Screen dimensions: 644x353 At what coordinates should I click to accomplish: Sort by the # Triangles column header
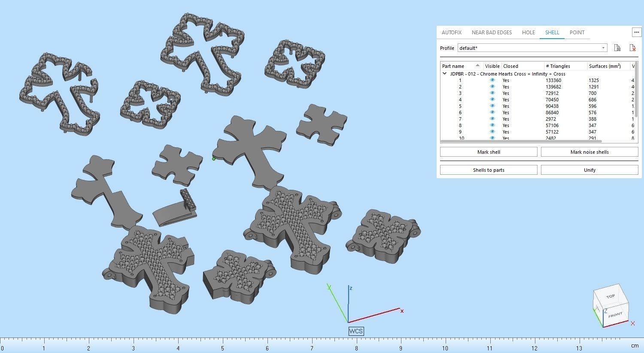point(565,66)
